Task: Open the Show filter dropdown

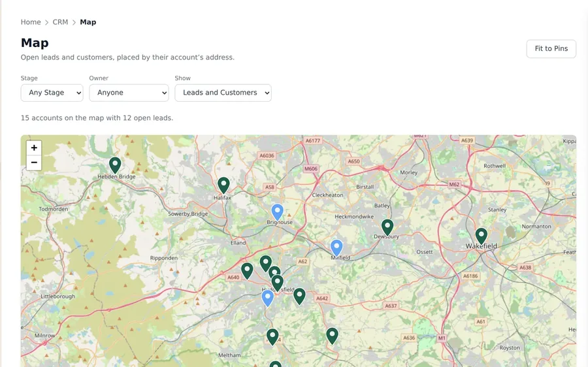Action: click(x=223, y=93)
